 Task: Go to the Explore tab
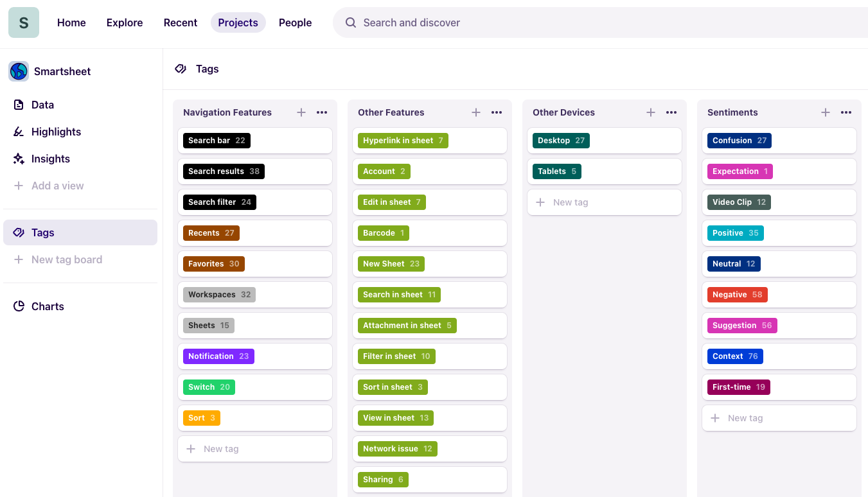pos(125,22)
